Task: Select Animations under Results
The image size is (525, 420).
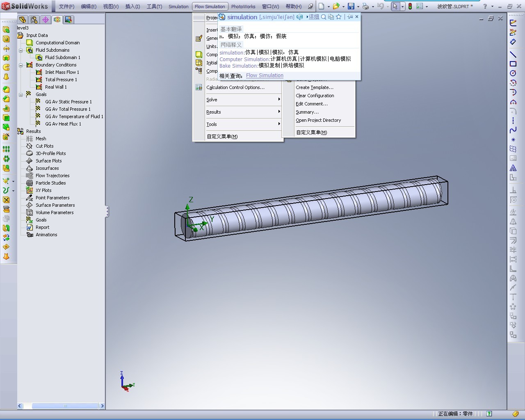Action: pos(46,235)
